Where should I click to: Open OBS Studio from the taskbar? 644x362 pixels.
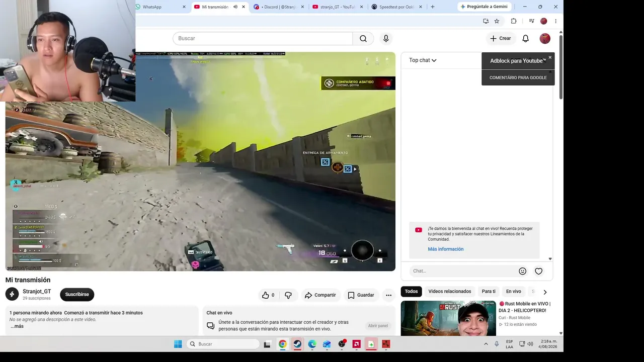coord(342,344)
